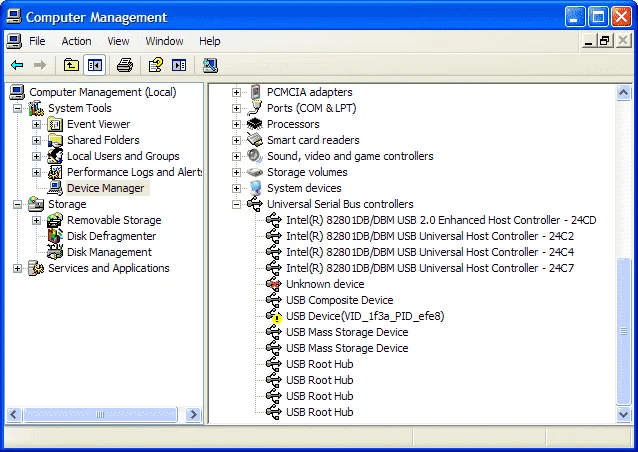638x452 pixels.
Task: Click the Smart card readers icon
Action: (x=255, y=140)
